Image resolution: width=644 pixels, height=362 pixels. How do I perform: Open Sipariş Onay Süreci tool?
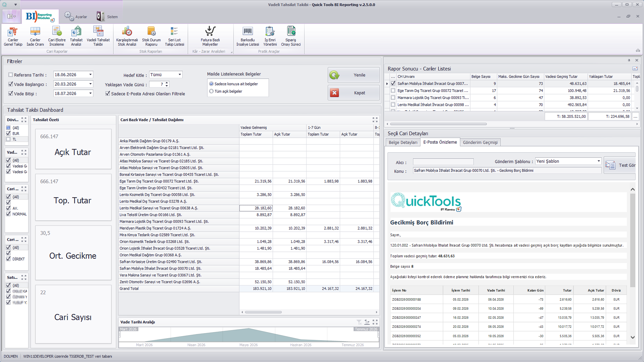coord(291,36)
